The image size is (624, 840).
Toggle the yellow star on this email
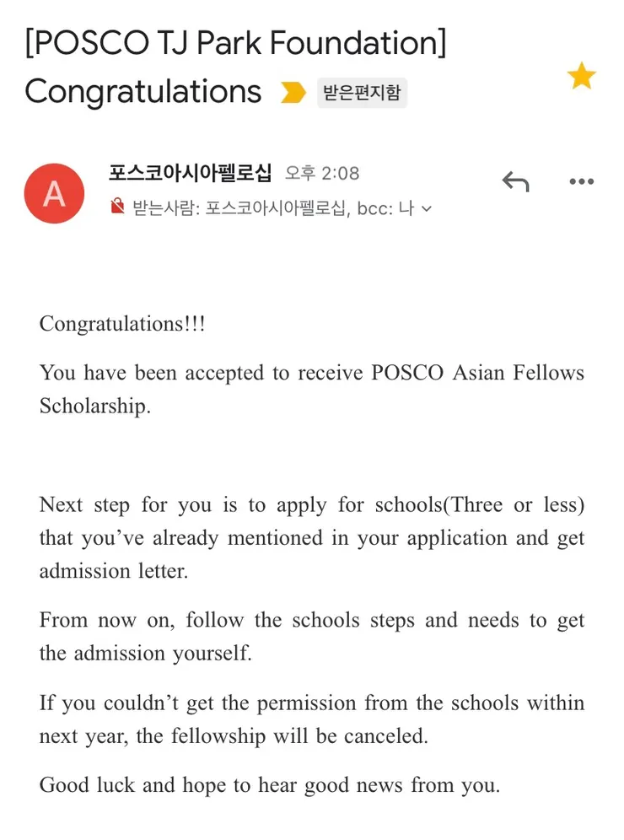click(581, 76)
